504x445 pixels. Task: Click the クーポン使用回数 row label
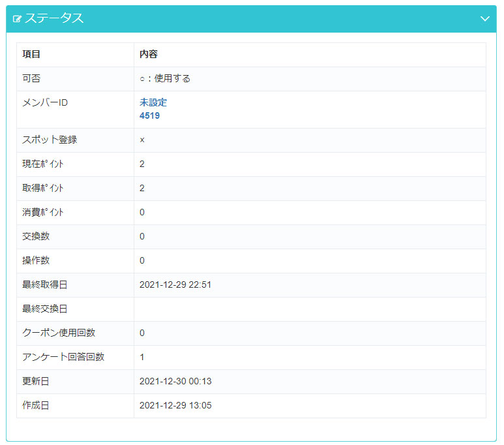(59, 333)
